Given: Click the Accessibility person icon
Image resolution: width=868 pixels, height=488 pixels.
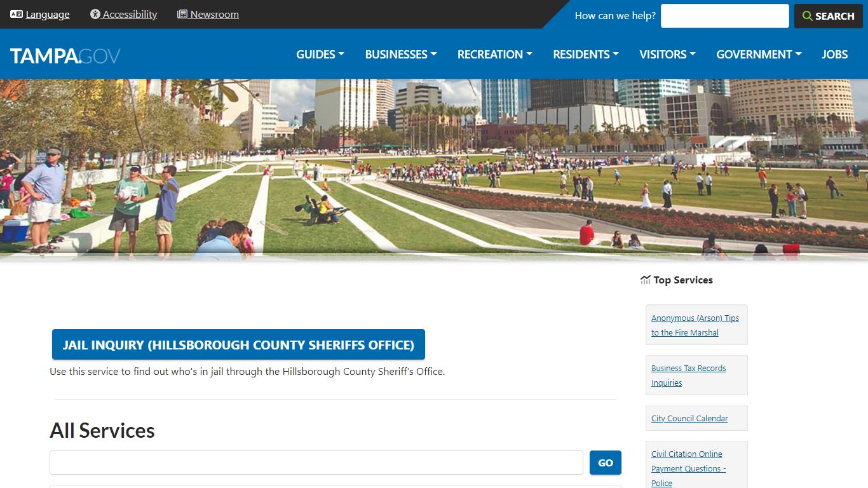Looking at the screenshot, I should (95, 14).
